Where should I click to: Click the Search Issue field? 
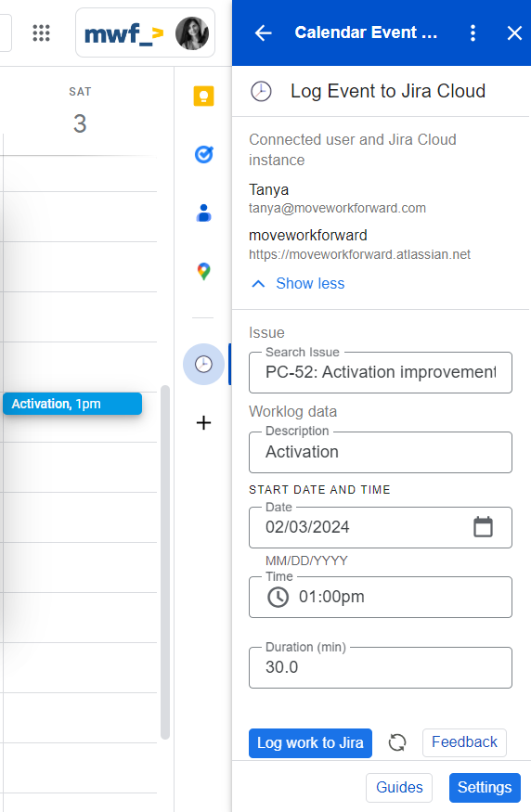tap(381, 372)
